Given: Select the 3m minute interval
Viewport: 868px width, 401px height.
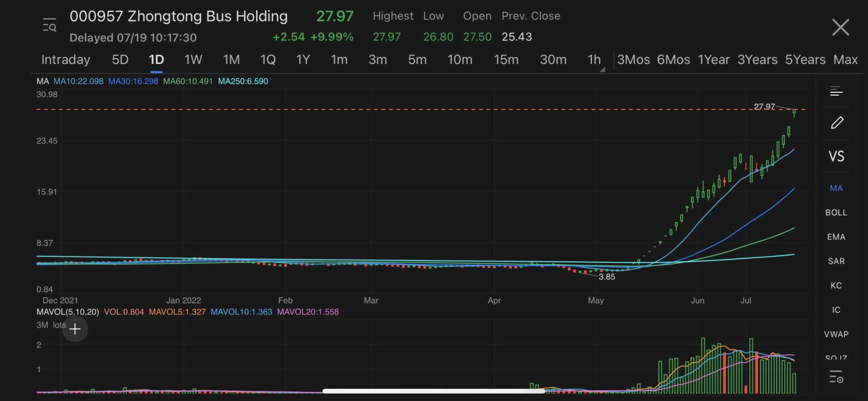Looking at the screenshot, I should pyautogui.click(x=378, y=60).
